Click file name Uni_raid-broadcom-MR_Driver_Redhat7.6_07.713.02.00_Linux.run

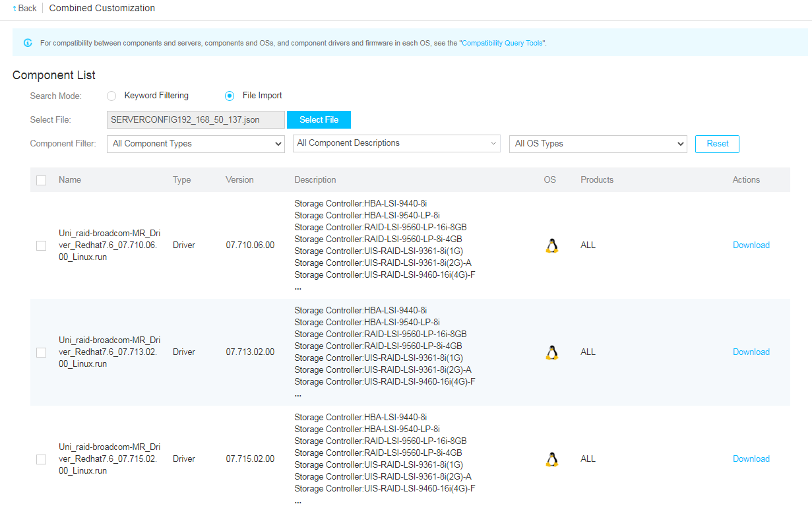109,352
